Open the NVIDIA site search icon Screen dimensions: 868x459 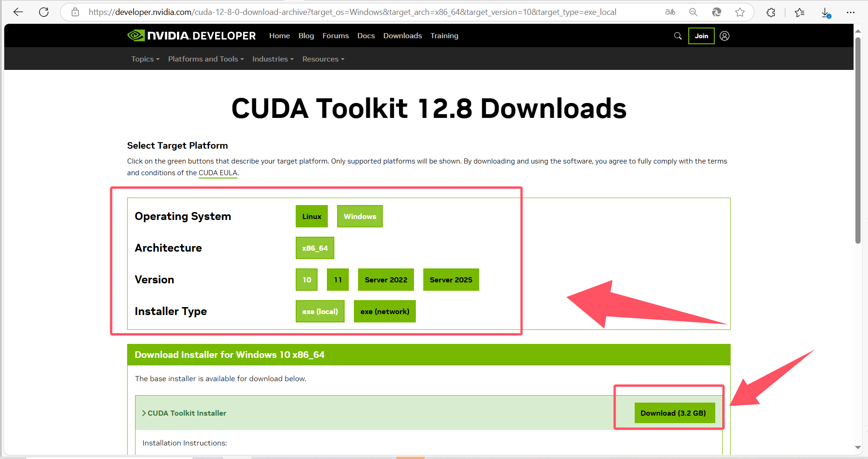[x=678, y=36]
